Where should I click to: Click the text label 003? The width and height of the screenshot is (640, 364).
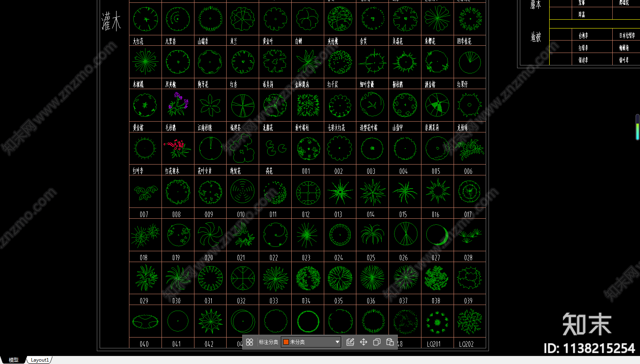click(371, 171)
